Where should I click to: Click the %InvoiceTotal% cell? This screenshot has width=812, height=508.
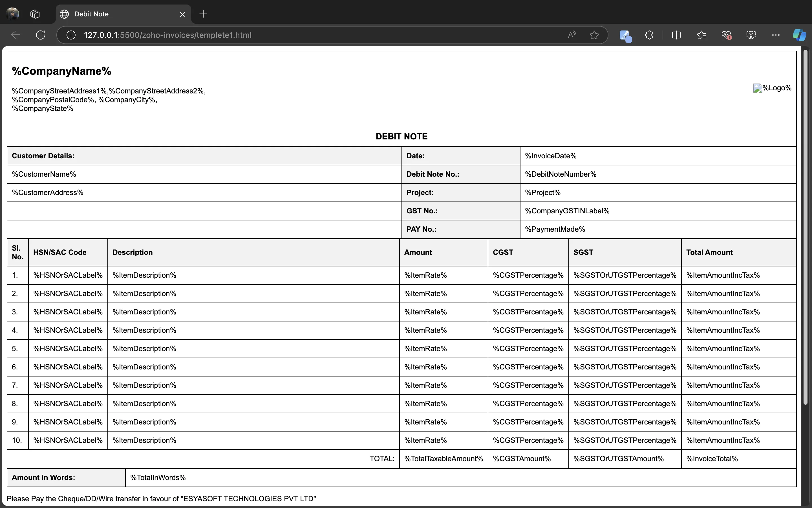coord(739,459)
